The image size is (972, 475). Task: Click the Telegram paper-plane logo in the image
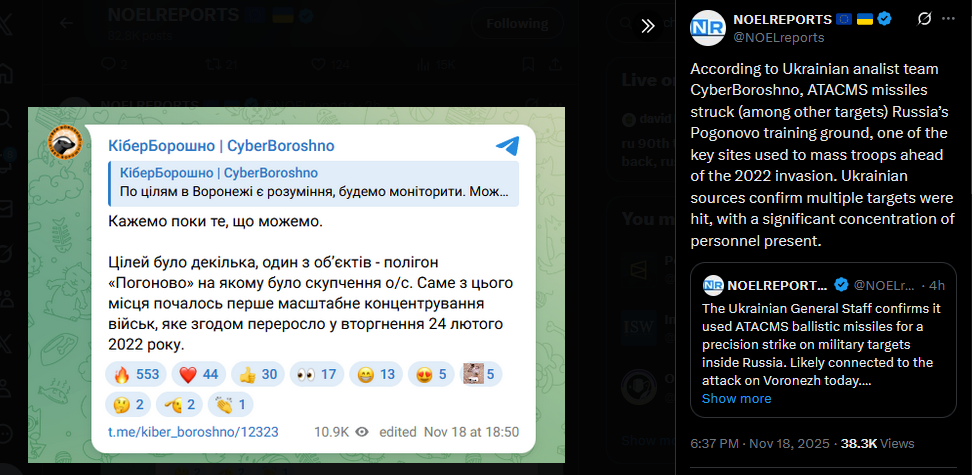pos(507,146)
